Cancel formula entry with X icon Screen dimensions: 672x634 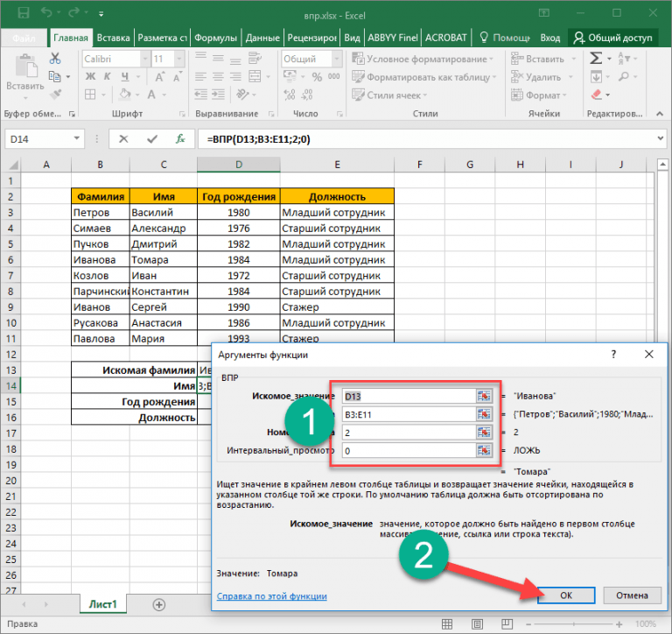tap(123, 138)
